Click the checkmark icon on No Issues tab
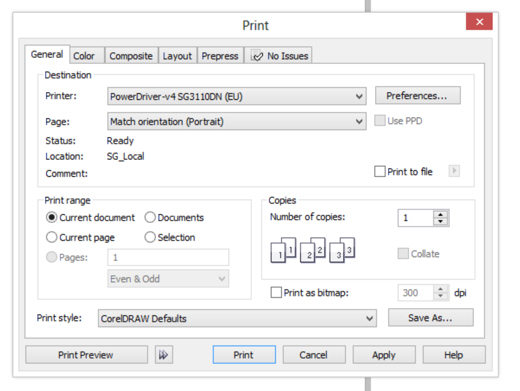 point(257,56)
